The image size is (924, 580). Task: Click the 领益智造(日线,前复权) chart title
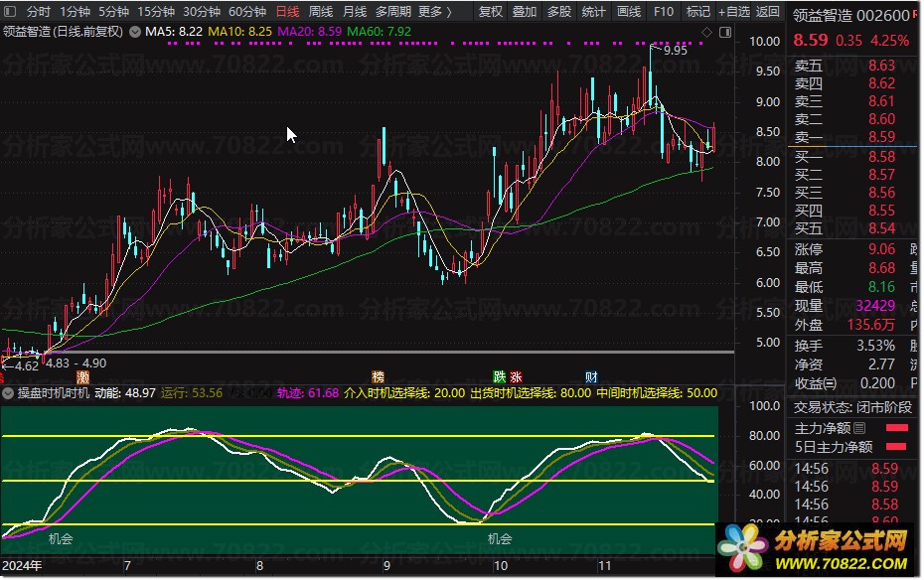(x=63, y=31)
